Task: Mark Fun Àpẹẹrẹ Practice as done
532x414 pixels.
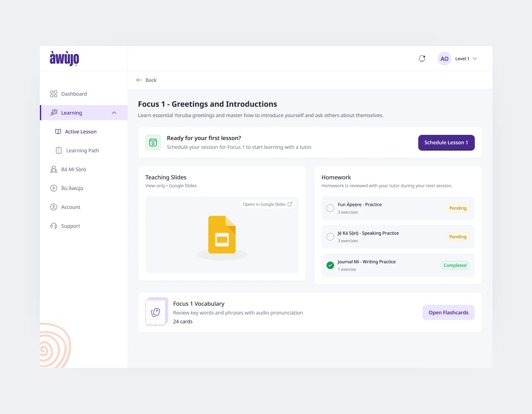Action: (x=330, y=208)
